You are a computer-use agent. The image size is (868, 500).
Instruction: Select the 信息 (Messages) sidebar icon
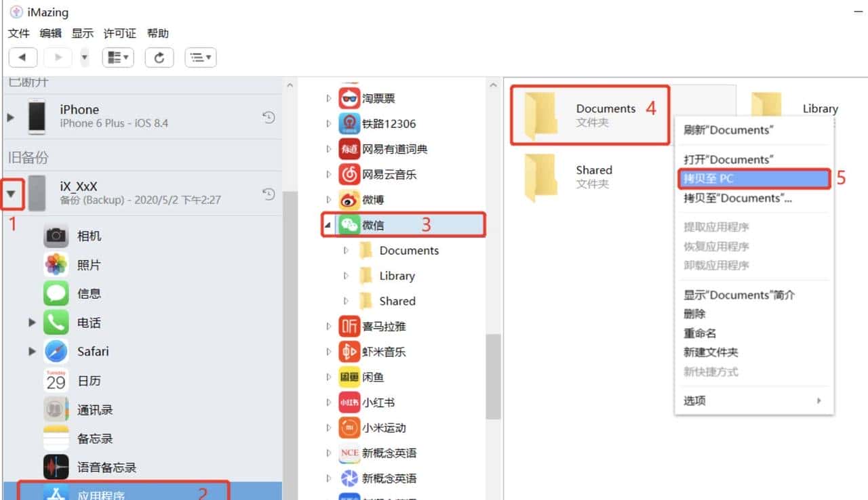[x=55, y=293]
